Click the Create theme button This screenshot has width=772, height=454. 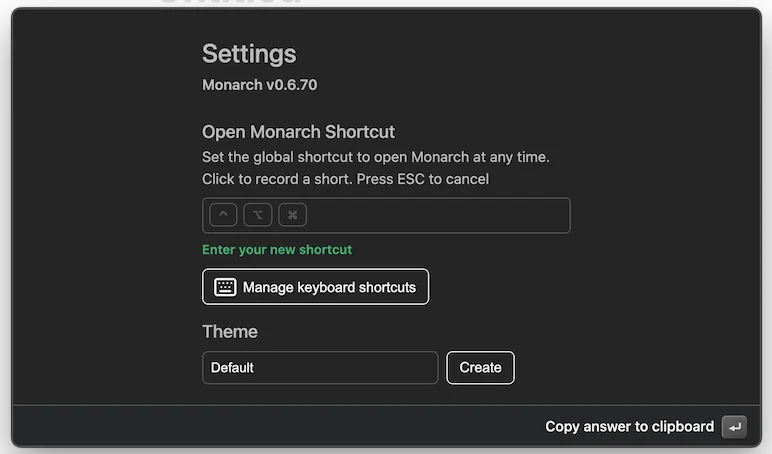(x=480, y=367)
